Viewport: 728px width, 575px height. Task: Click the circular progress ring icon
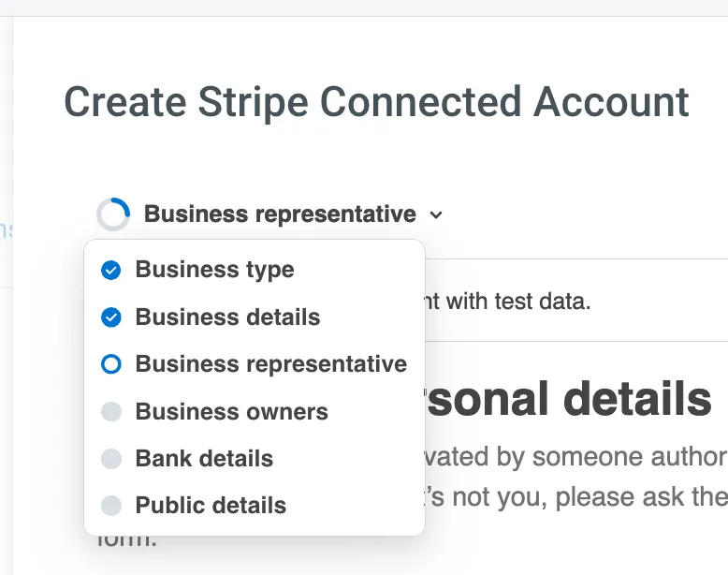[113, 214]
